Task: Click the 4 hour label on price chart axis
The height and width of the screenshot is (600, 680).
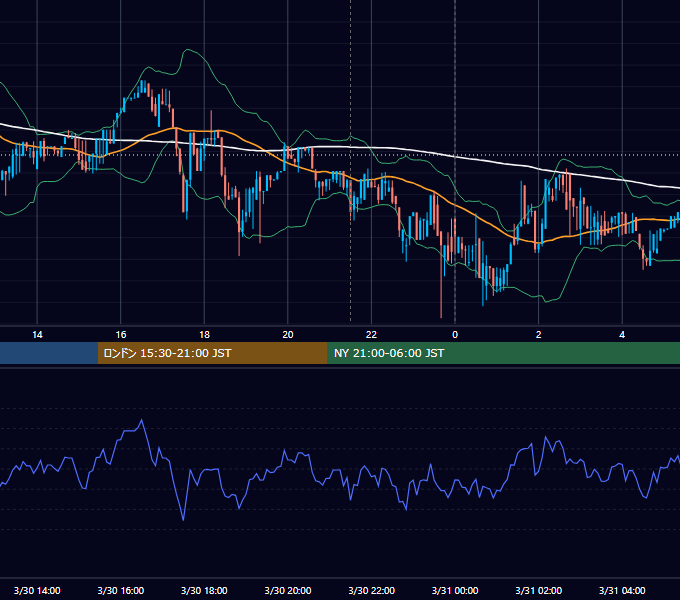Action: [x=622, y=335]
